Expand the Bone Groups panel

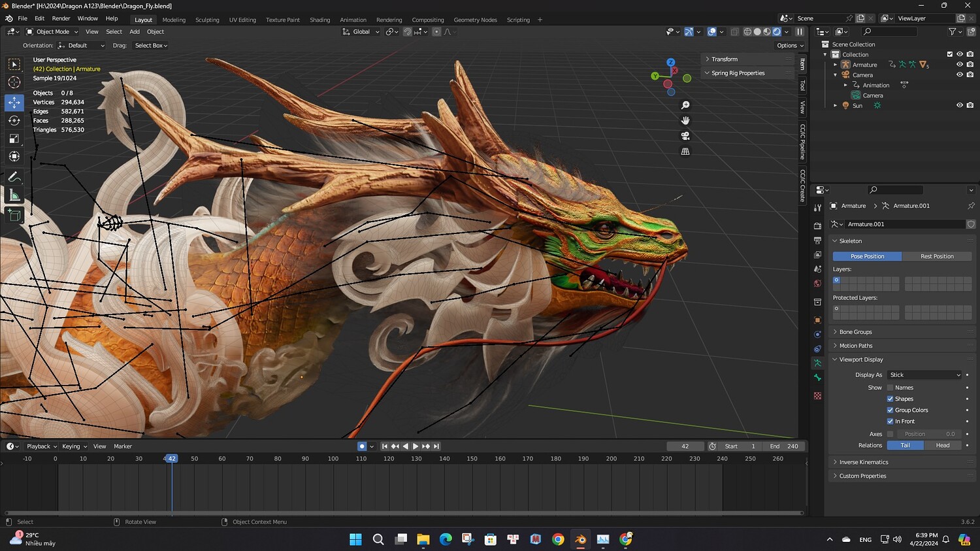(x=855, y=332)
